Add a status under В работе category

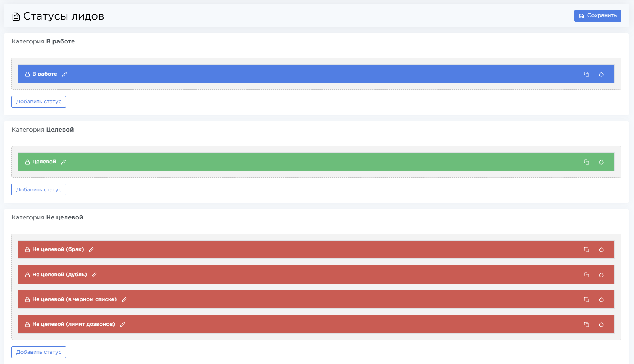pyautogui.click(x=39, y=102)
